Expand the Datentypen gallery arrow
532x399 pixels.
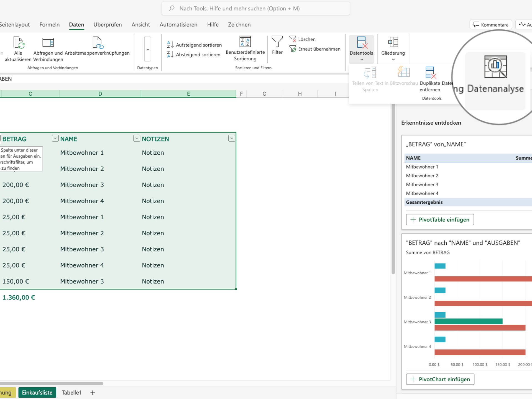tap(148, 49)
